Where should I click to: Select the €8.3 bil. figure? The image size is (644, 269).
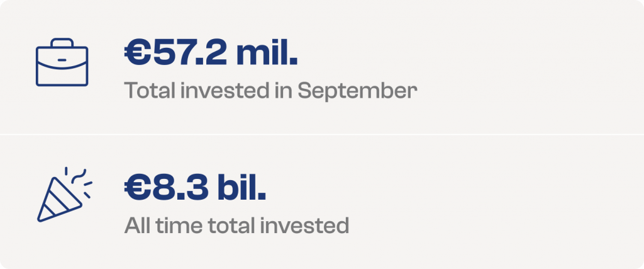195,189
